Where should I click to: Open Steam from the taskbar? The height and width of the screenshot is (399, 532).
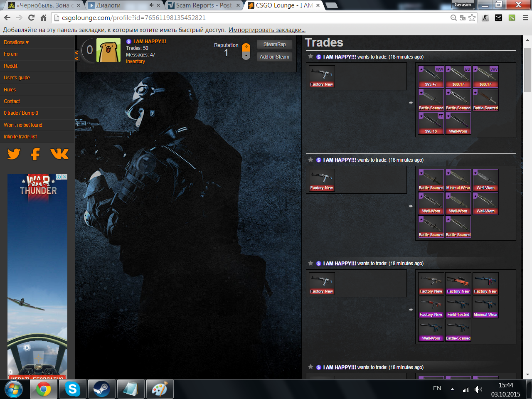coord(101,389)
